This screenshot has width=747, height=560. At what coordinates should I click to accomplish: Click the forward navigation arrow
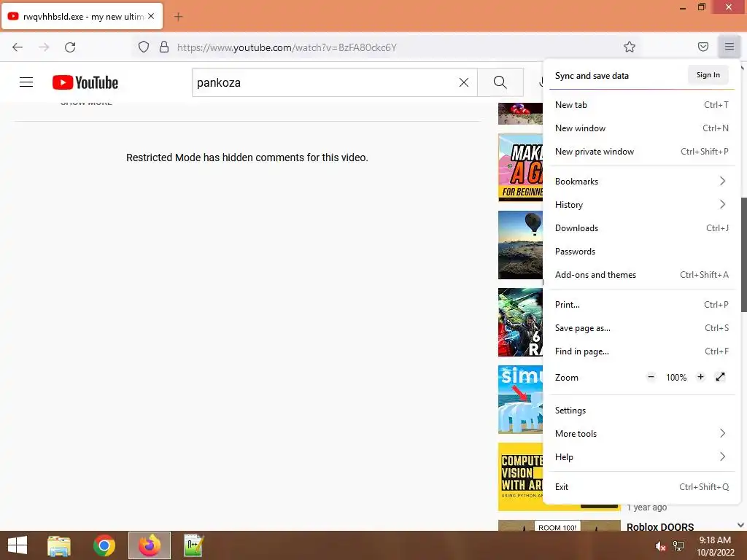[44, 47]
